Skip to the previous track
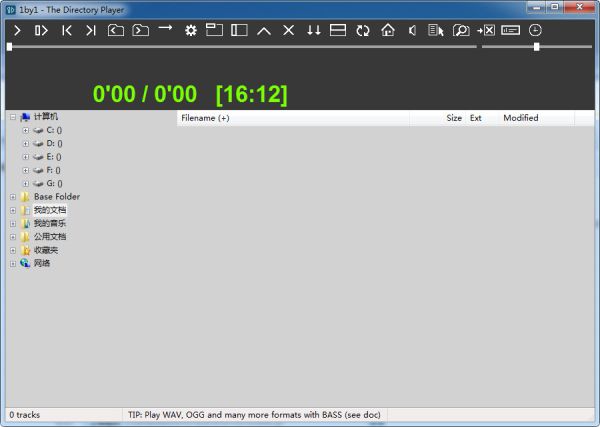This screenshot has width=600, height=427. point(67,30)
